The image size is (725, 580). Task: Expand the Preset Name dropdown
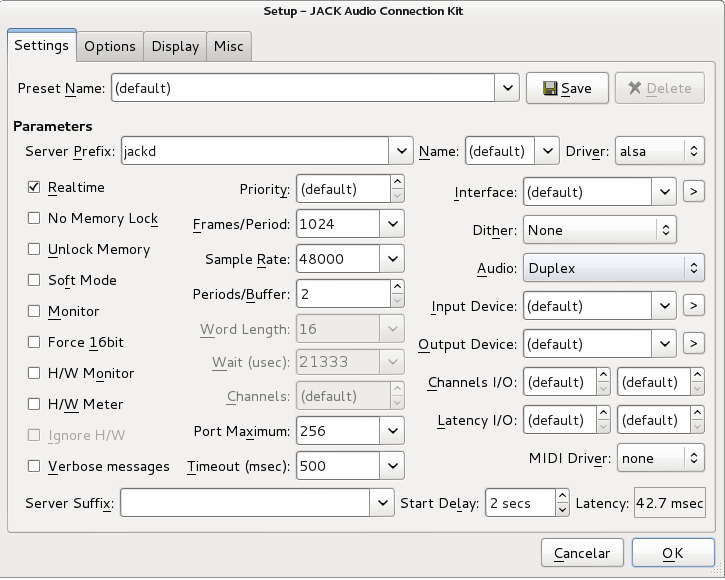507,88
